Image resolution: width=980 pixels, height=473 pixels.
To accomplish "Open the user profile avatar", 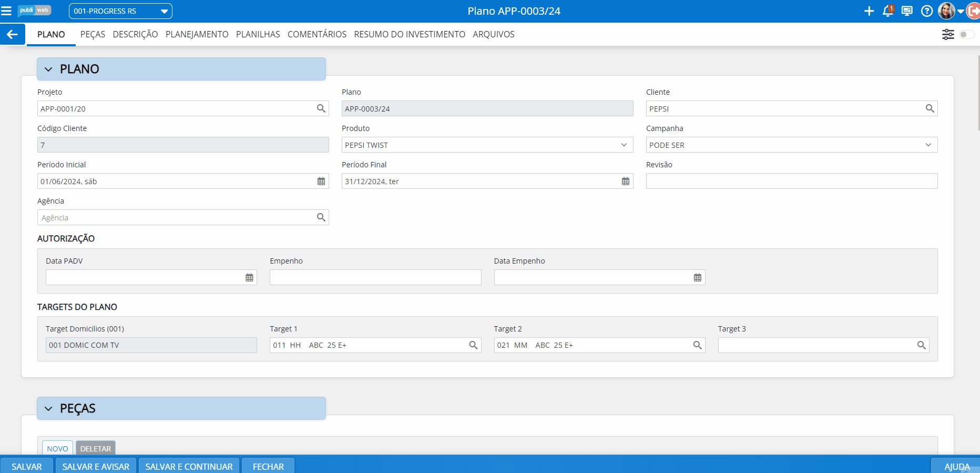I will pos(946,11).
